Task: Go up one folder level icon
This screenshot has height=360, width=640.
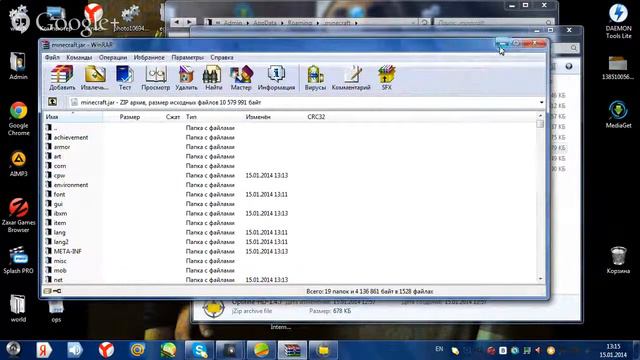Action: click(x=52, y=102)
